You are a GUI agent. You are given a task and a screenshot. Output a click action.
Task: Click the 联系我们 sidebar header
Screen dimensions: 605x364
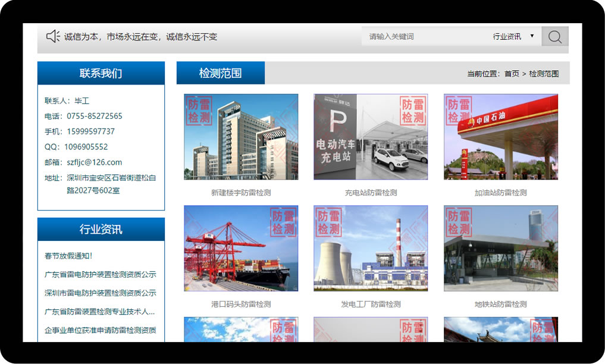pyautogui.click(x=101, y=73)
